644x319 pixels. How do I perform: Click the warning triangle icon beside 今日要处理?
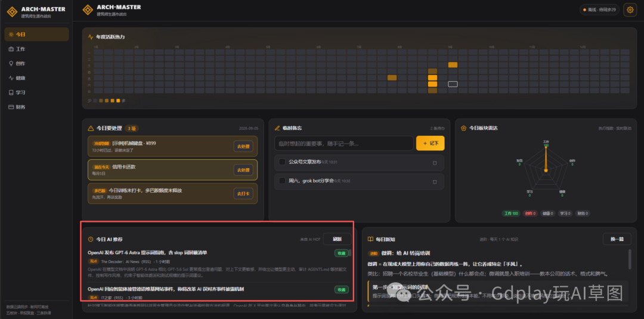point(91,129)
